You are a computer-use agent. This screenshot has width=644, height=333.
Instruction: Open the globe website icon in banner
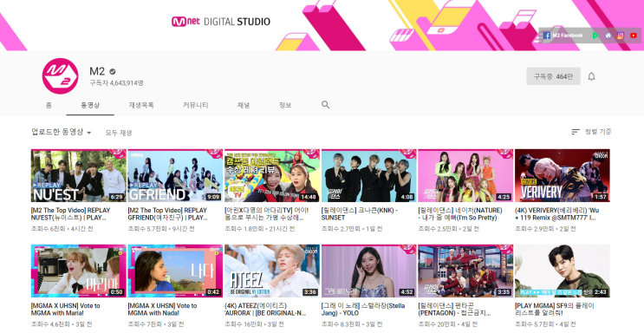[x=608, y=36]
